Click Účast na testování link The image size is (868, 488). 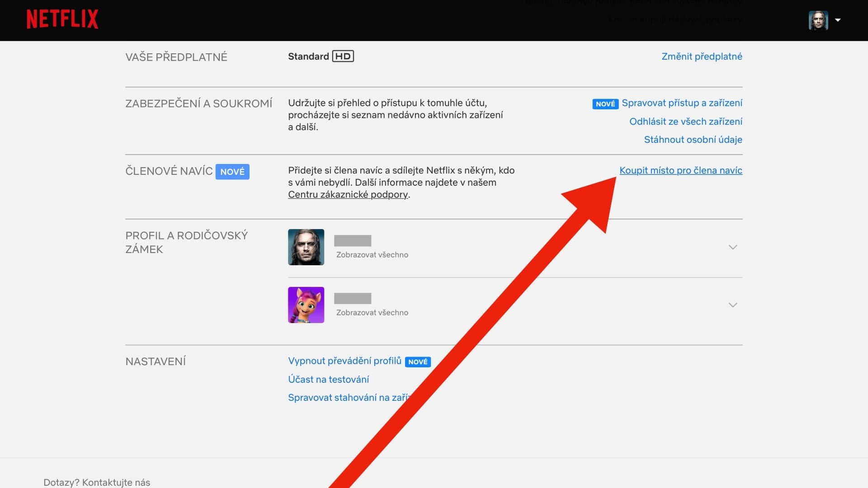point(328,380)
